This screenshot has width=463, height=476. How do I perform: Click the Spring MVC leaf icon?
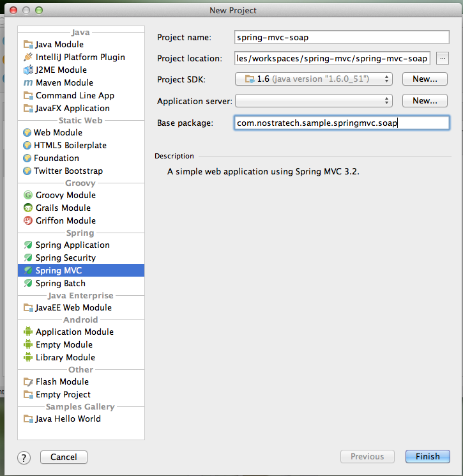28,270
